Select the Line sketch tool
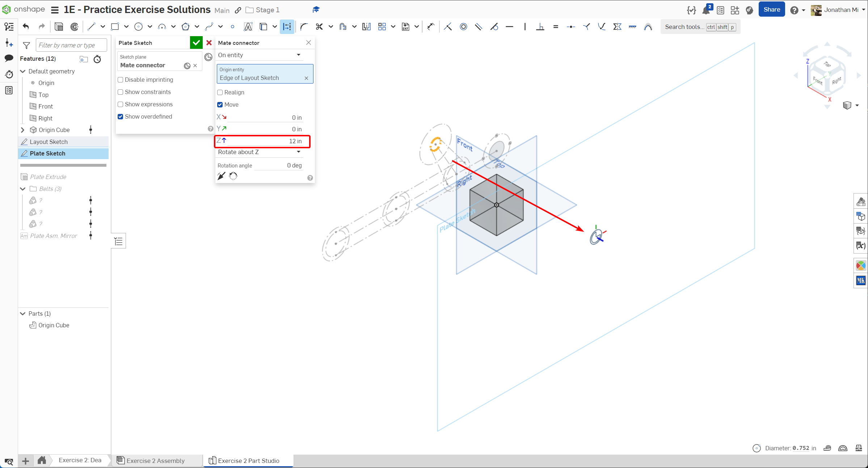The width and height of the screenshot is (868, 468). pyautogui.click(x=91, y=26)
